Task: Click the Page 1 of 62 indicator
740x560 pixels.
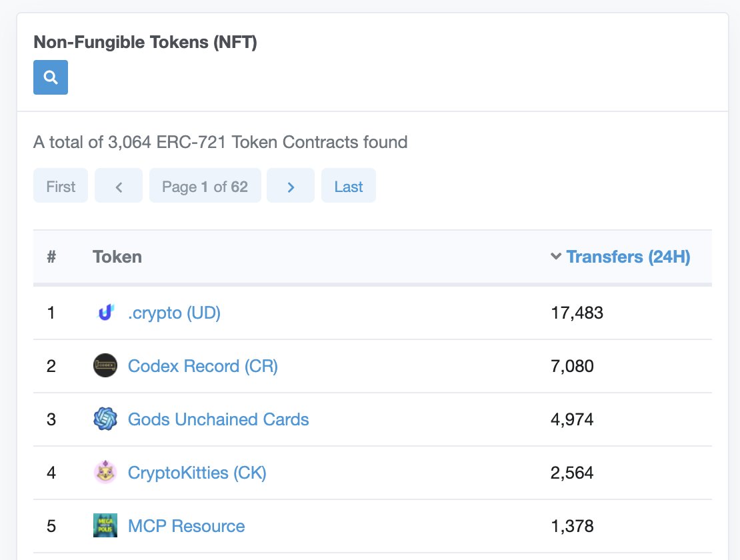Action: [205, 186]
